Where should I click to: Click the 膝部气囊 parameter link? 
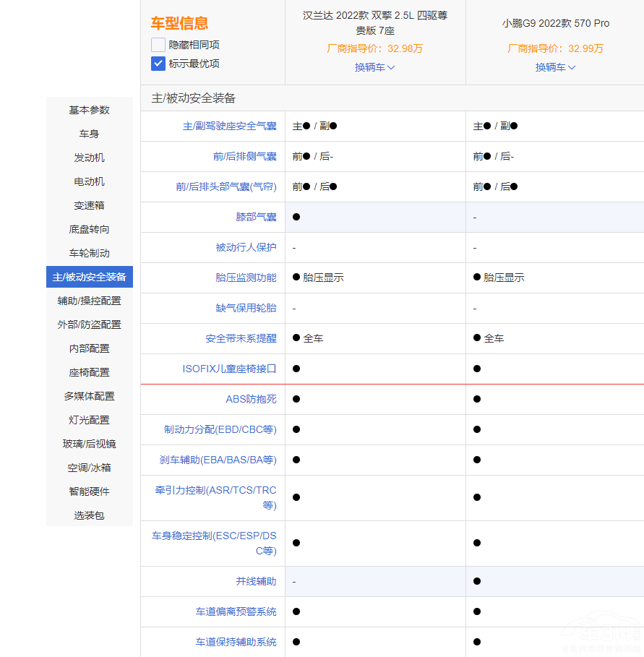click(x=256, y=217)
